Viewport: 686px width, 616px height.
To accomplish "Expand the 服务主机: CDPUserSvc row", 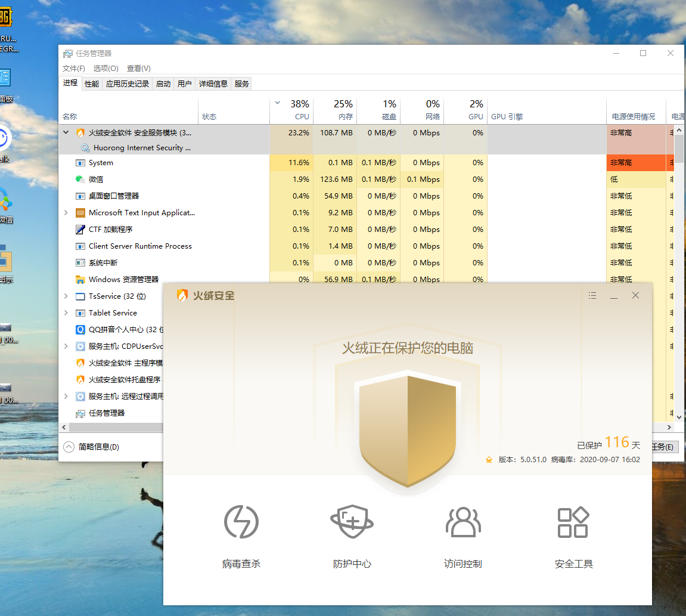I will pos(66,346).
